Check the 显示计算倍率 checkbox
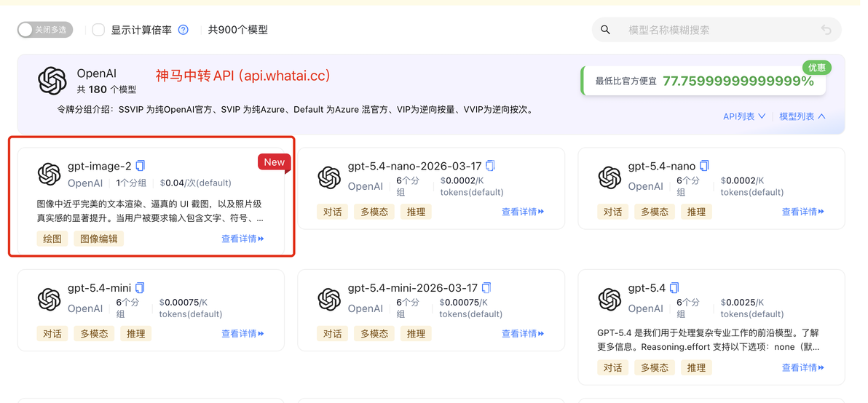868x403 pixels. (x=98, y=30)
